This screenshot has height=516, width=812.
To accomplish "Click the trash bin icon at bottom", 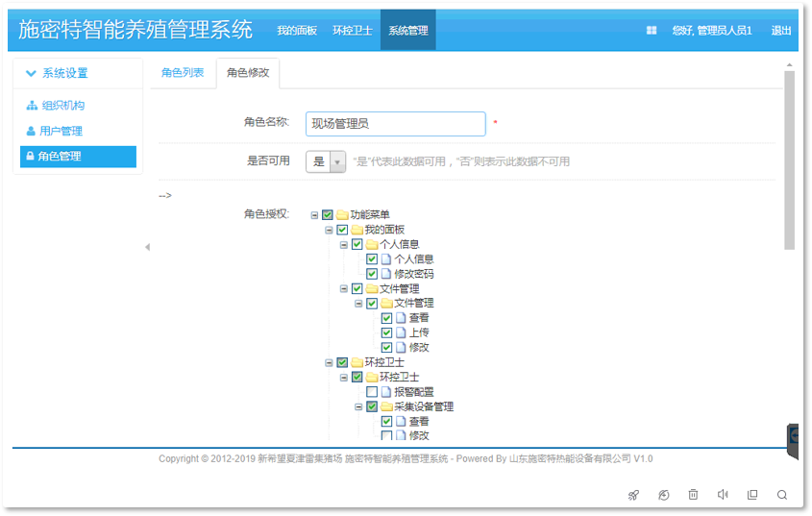I will pyautogui.click(x=693, y=495).
